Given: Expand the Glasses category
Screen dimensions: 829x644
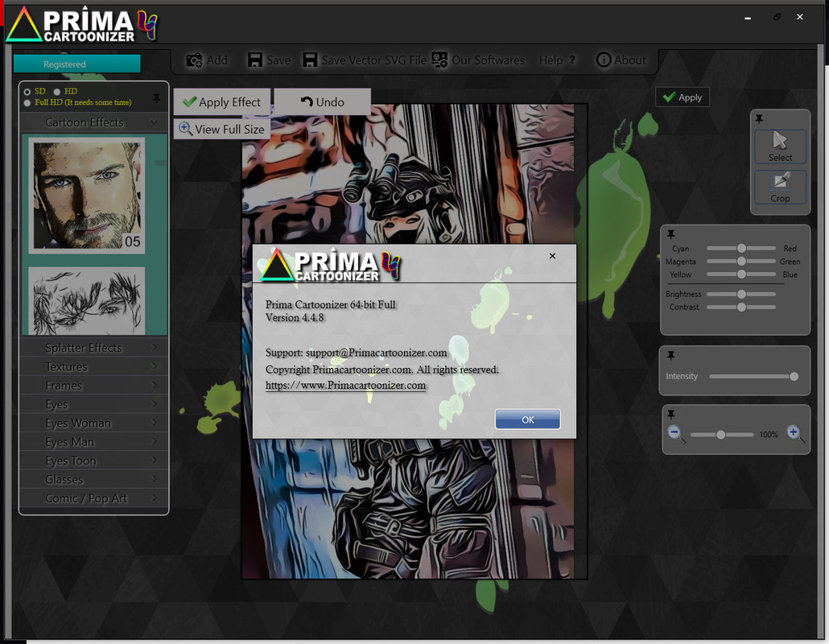Looking at the screenshot, I should [x=93, y=479].
